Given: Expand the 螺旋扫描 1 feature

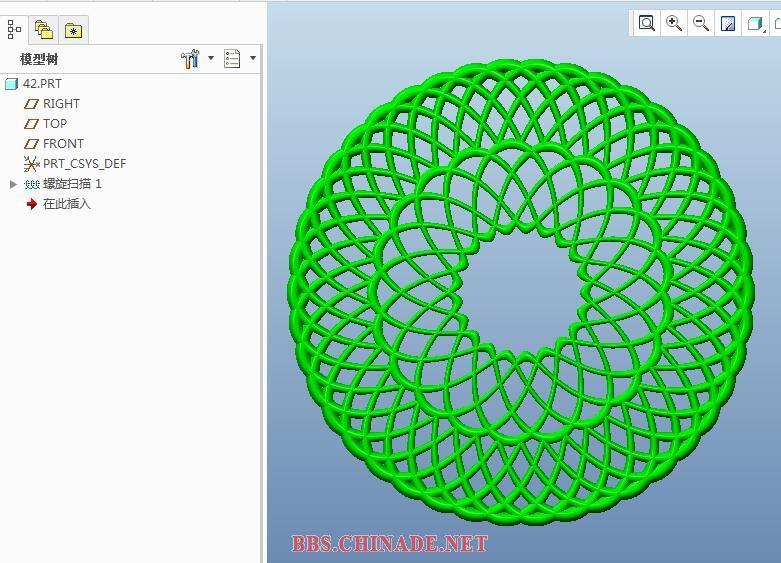Looking at the screenshot, I should 13,184.
